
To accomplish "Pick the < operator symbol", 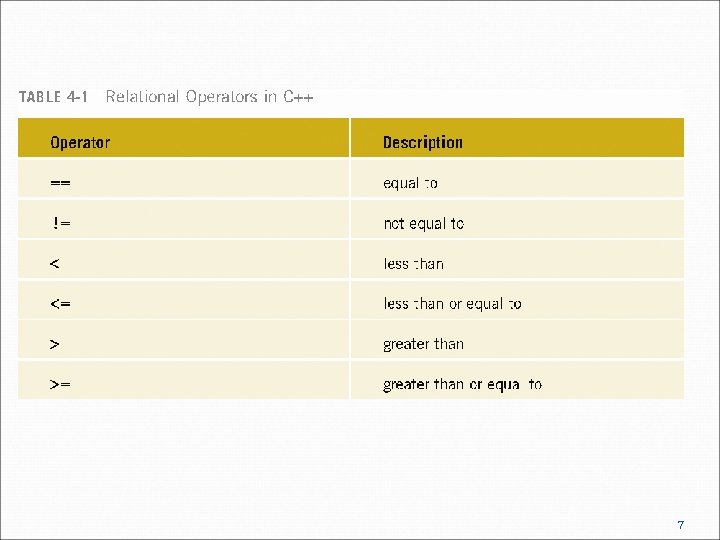I will coord(54,264).
